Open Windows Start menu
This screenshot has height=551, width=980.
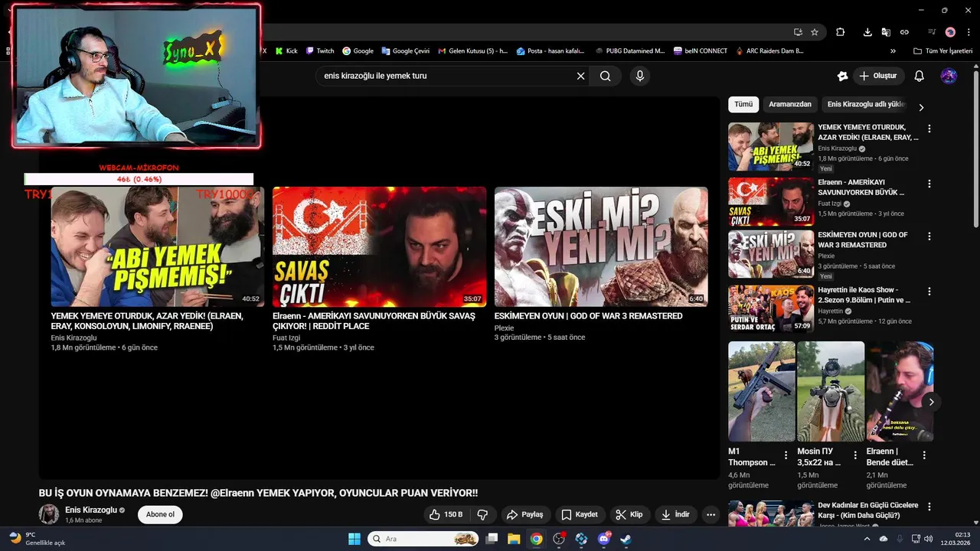354,539
